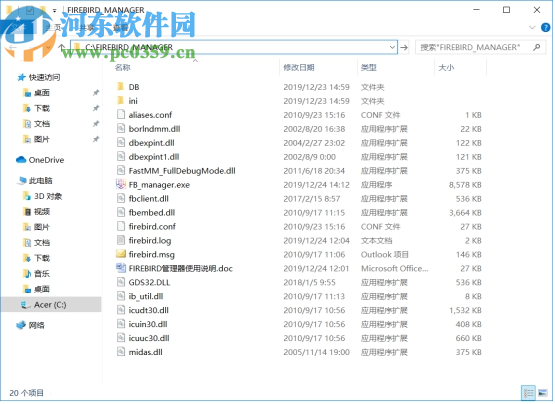This screenshot has height=404, width=555.
Task: Open pinned 下载 under quick access
Action: [x=42, y=108]
